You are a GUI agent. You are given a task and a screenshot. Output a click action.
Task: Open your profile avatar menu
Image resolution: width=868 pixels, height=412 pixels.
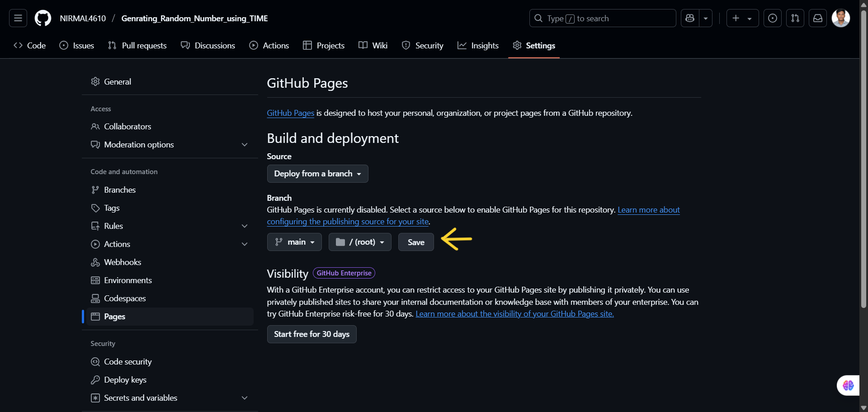(x=841, y=18)
